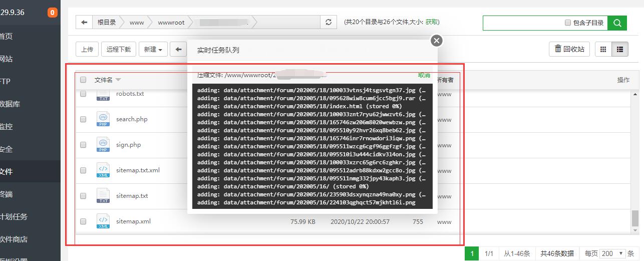Go to www in the breadcrumb
The height and width of the screenshot is (261, 644).
pos(137,22)
